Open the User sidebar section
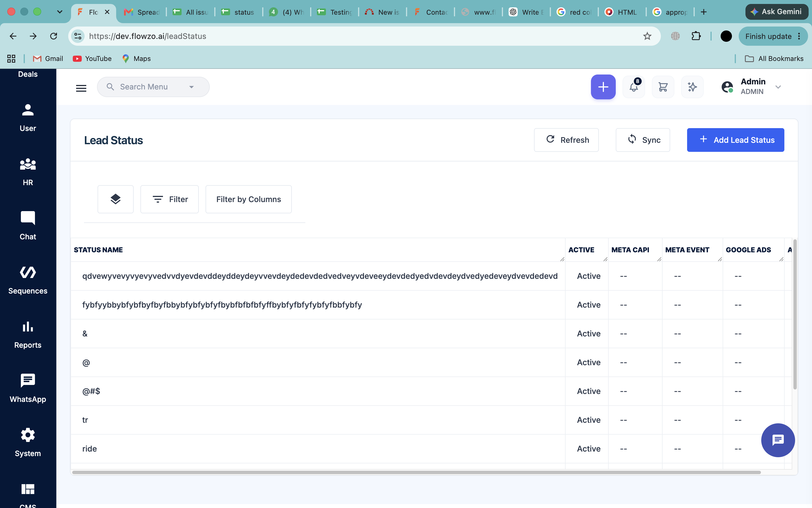This screenshot has height=508, width=812. 28,118
